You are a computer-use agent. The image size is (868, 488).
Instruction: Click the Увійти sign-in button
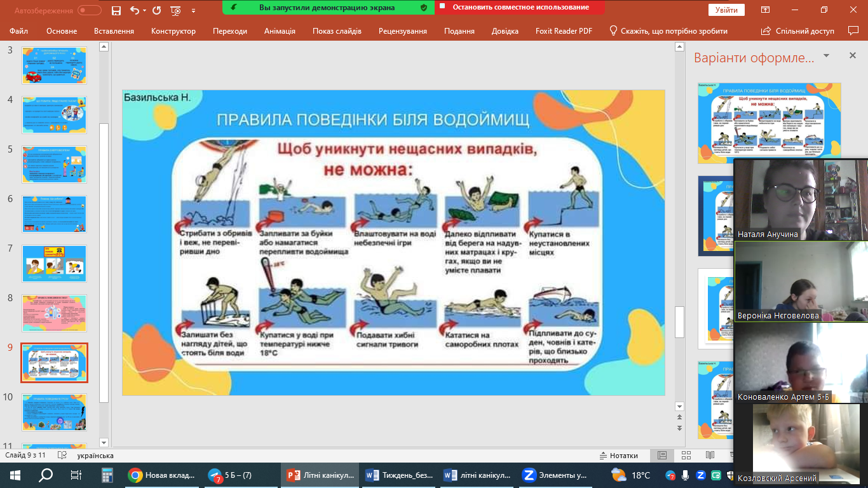726,10
